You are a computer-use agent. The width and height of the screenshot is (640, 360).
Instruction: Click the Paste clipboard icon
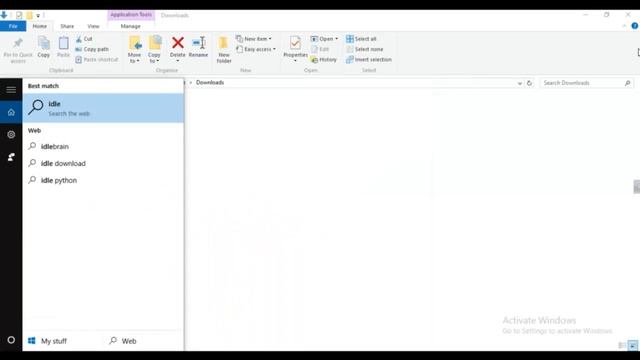coord(63,43)
